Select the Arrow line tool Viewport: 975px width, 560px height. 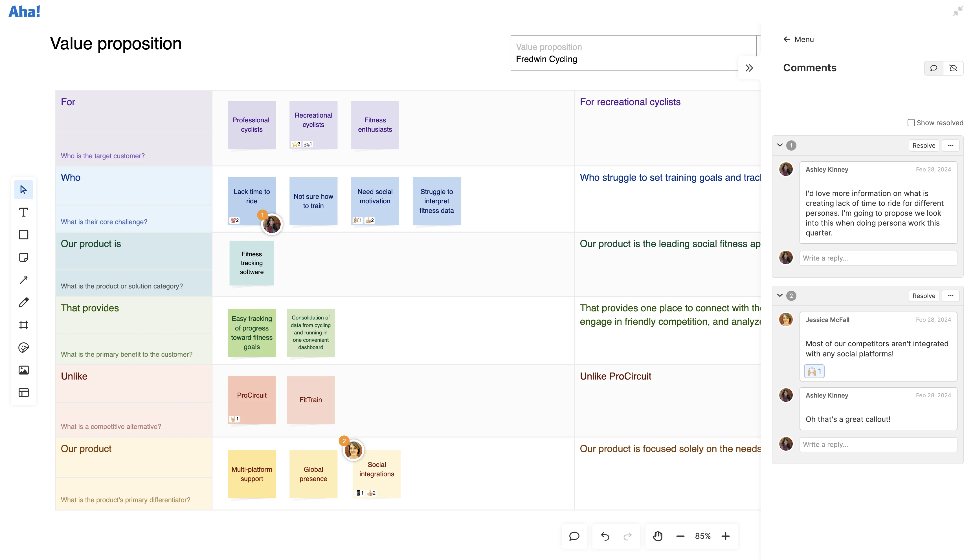[23, 280]
